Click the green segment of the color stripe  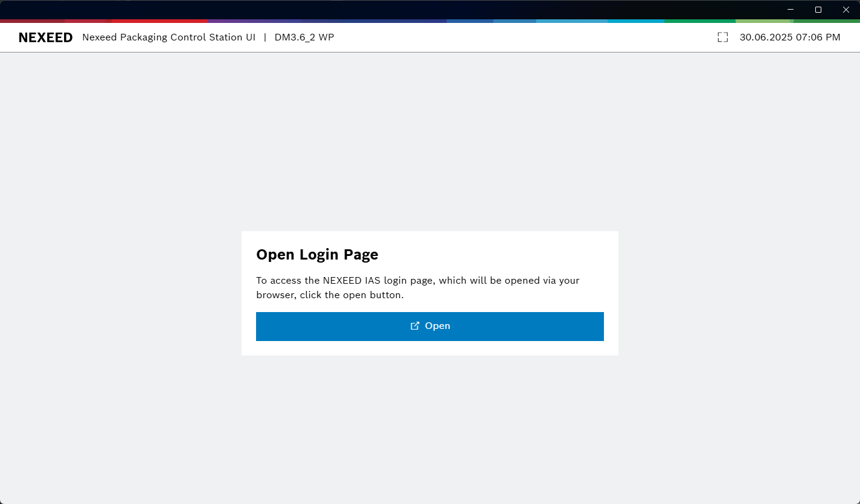click(x=701, y=21)
